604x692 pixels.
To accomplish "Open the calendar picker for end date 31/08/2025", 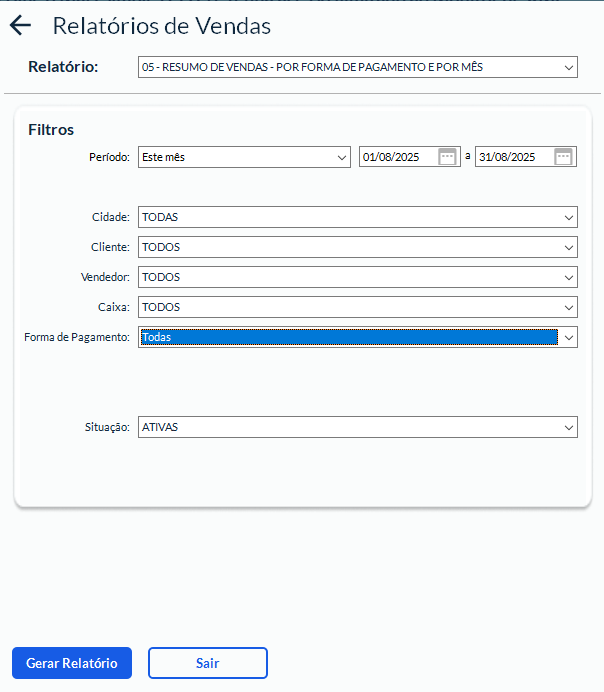I will coord(563,157).
